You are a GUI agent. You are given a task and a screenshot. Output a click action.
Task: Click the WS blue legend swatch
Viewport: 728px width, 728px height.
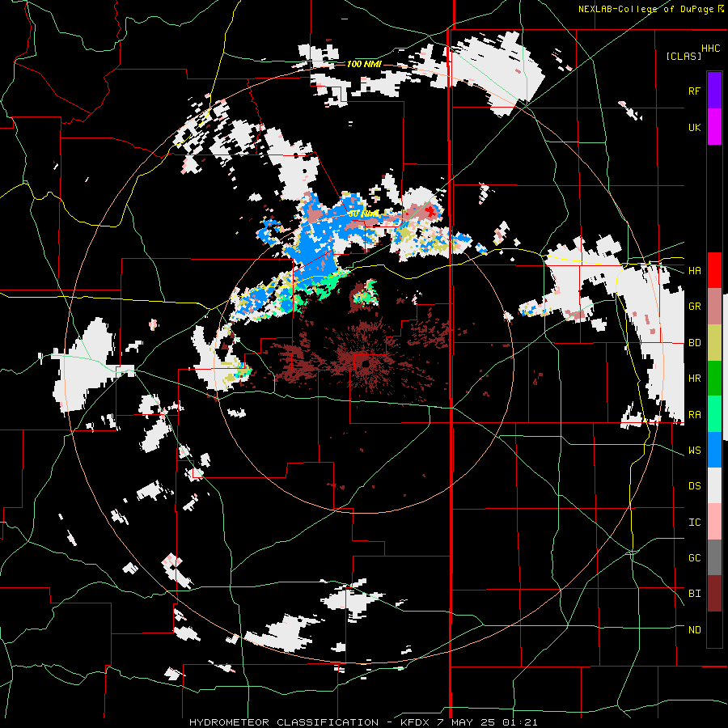click(x=714, y=450)
